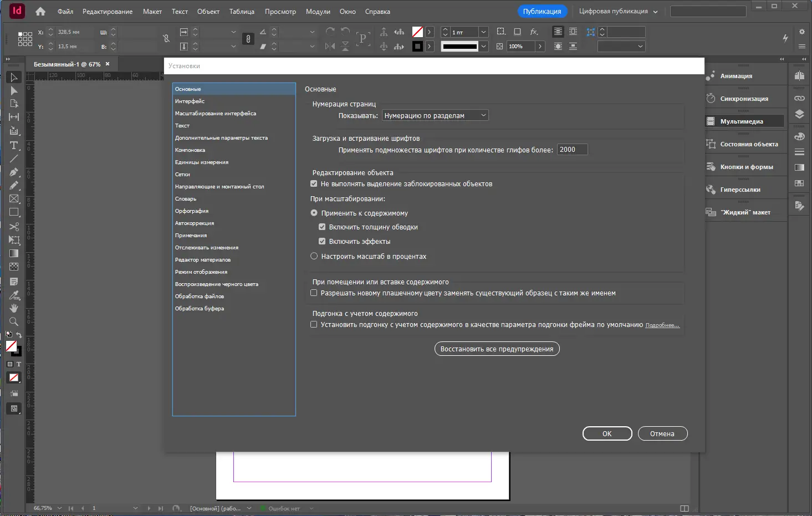Viewport: 812px width, 516px height.
Task: Select the Type tool
Action: 14,145
